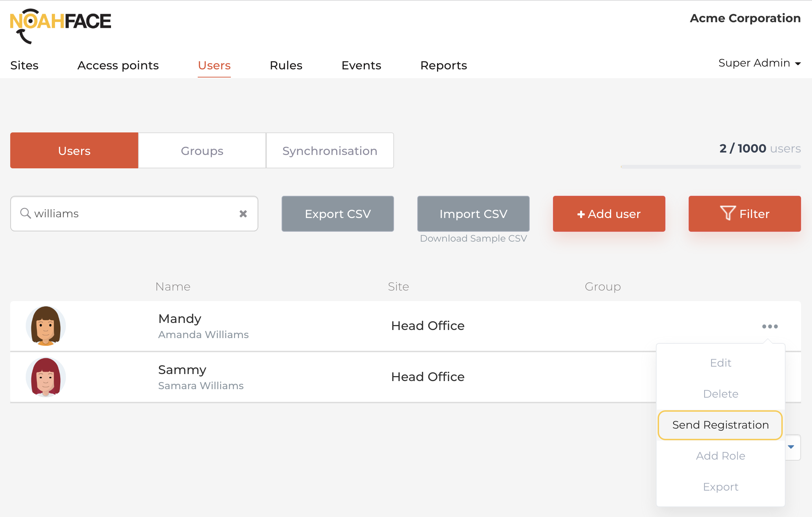This screenshot has height=517, width=812.
Task: Expand the Super Admin dropdown
Action: (759, 63)
